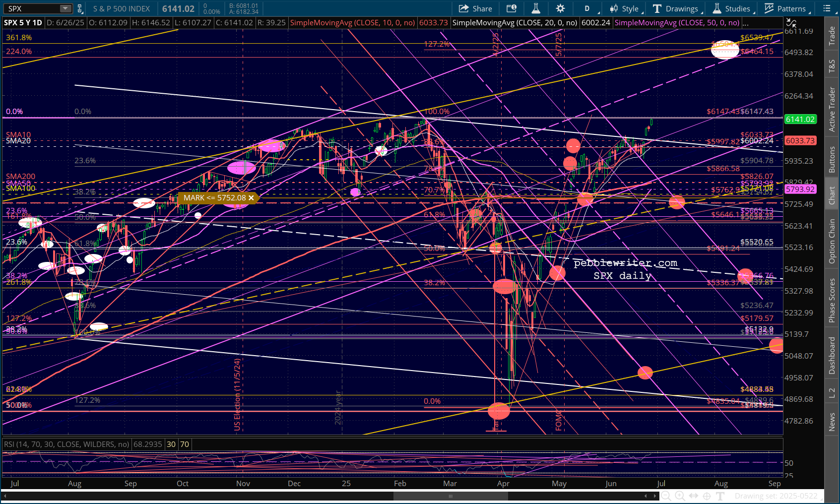Open the Active Trader sidebar tab
Image resolution: width=840 pixels, height=504 pixels.
point(832,109)
